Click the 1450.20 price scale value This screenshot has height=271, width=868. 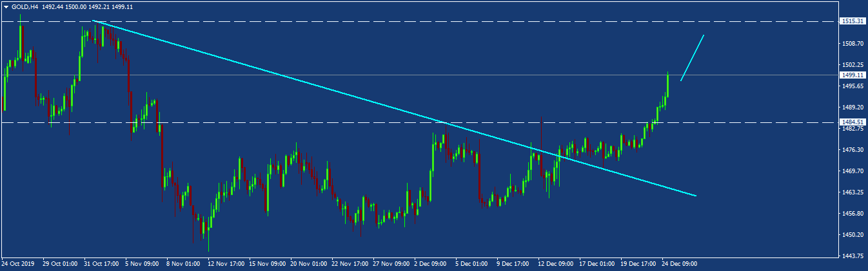pyautogui.click(x=853, y=235)
